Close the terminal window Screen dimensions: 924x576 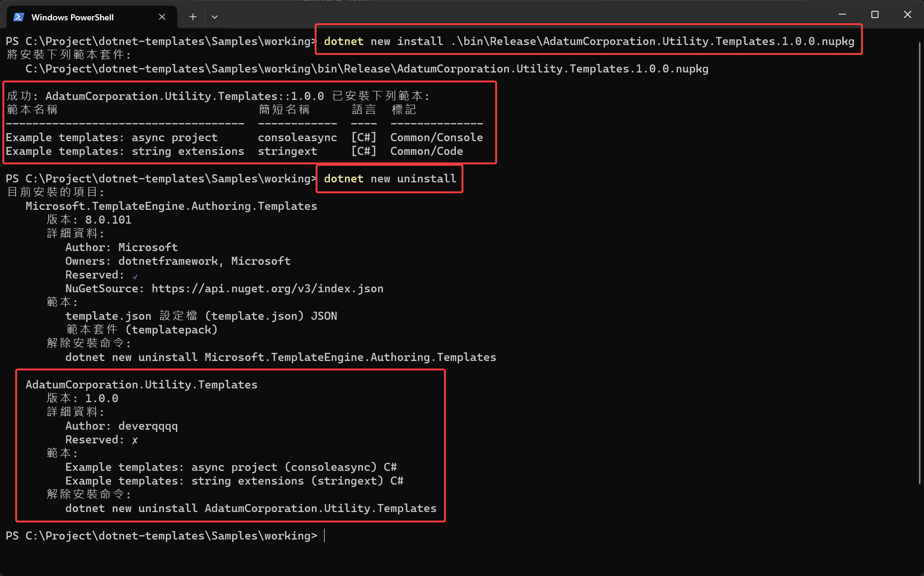pyautogui.click(x=907, y=15)
